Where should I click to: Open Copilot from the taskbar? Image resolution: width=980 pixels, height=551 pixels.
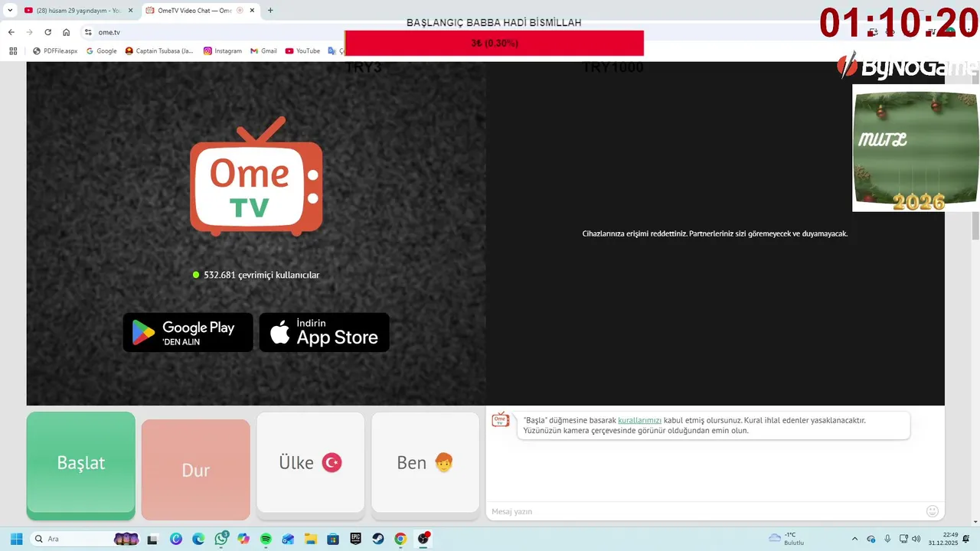tap(243, 539)
